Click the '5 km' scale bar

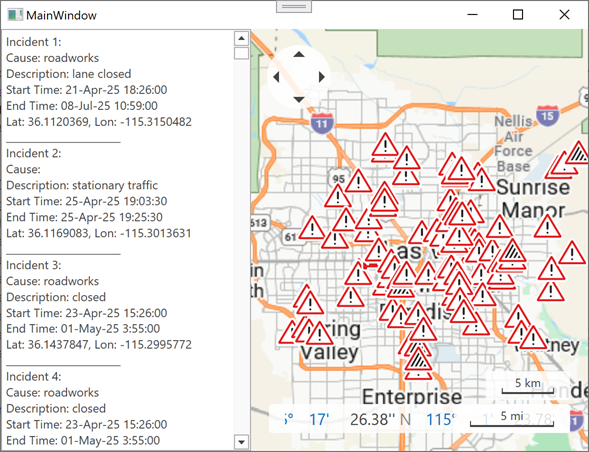527,386
